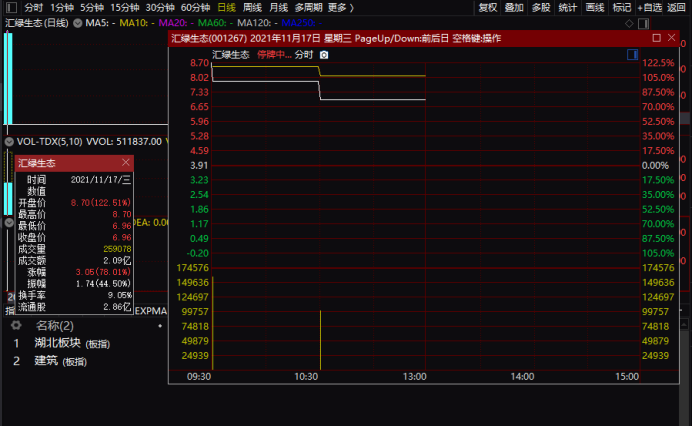The width and height of the screenshot is (693, 426).
Task: Select the 60分钟 period tab
Action: (x=195, y=7)
